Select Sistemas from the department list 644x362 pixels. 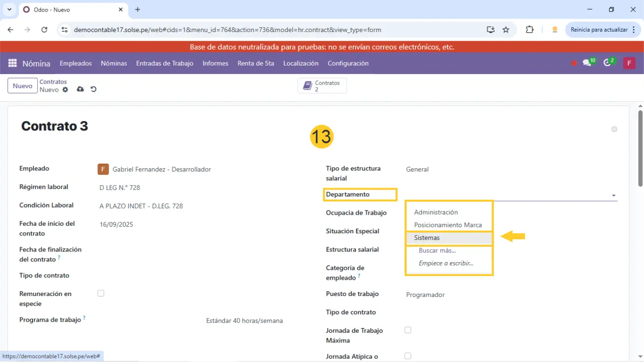tap(427, 238)
